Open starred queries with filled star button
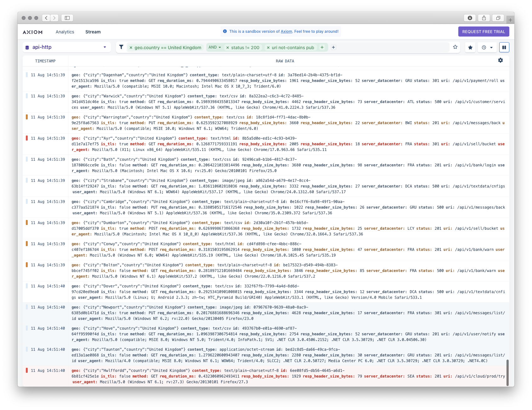This screenshot has width=532, height=410. 470,47
